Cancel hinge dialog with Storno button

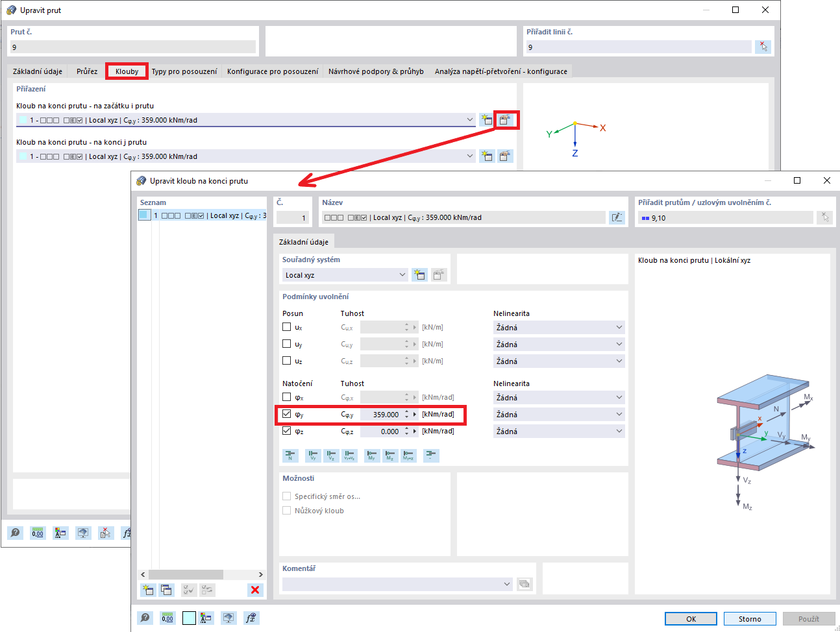click(750, 619)
